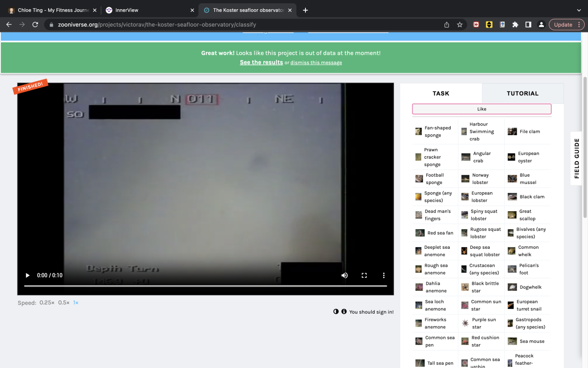Click the video progress bar
The image size is (588, 368).
(205, 286)
